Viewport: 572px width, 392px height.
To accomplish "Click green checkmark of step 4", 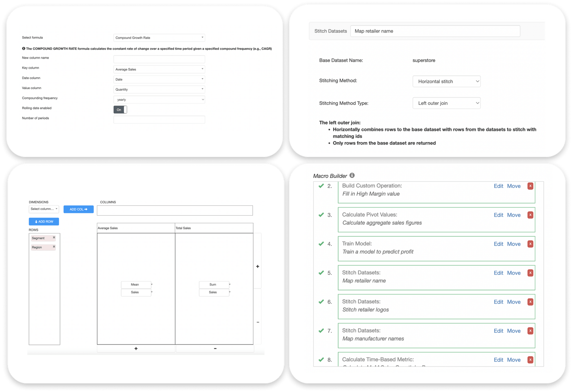I will (321, 244).
